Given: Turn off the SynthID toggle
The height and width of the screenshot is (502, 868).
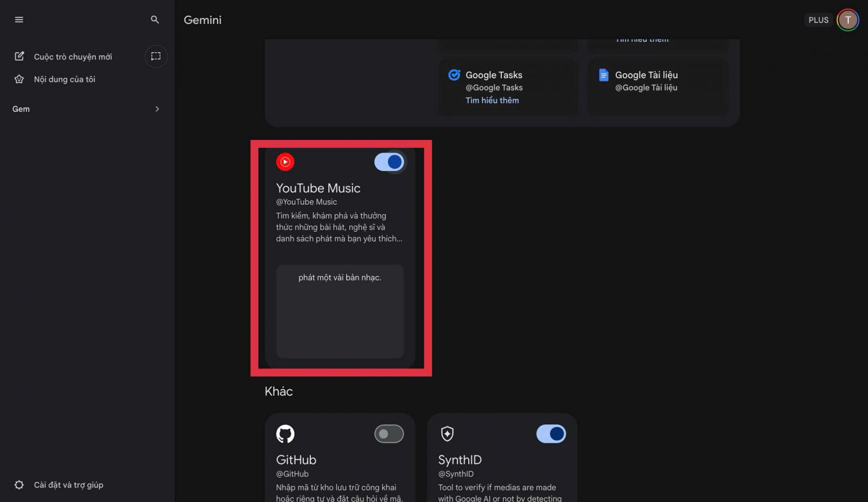Looking at the screenshot, I should click(x=551, y=434).
